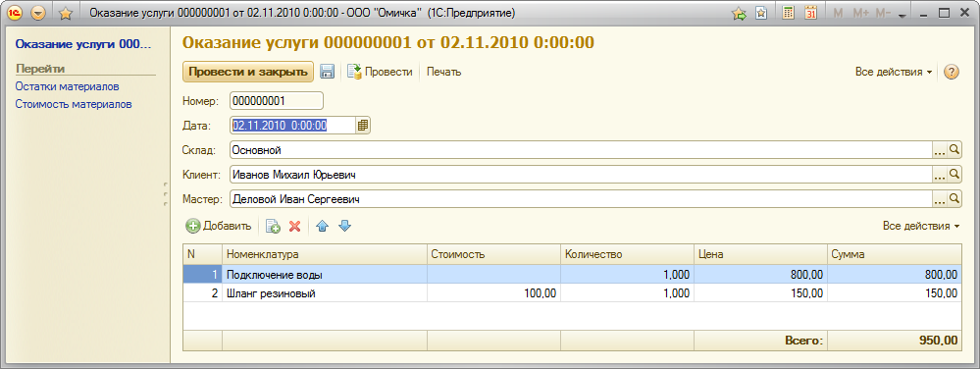Click the Количество column header
The height and width of the screenshot is (369, 980).
pos(628,254)
